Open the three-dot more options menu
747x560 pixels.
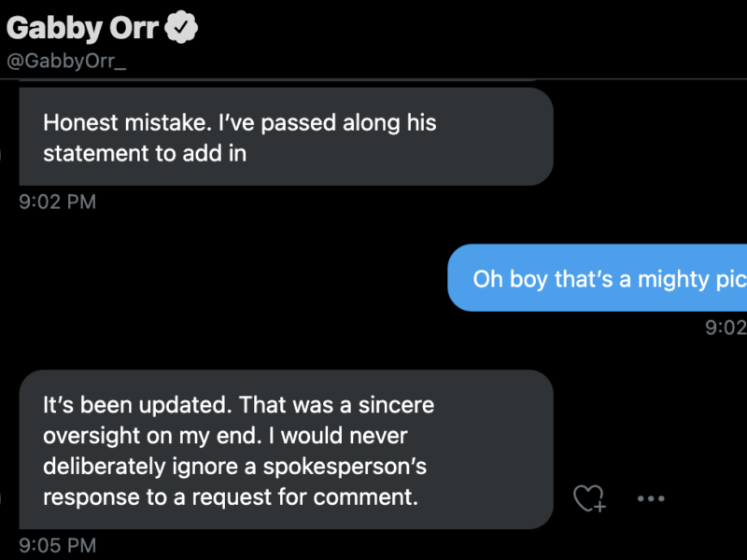click(x=651, y=498)
